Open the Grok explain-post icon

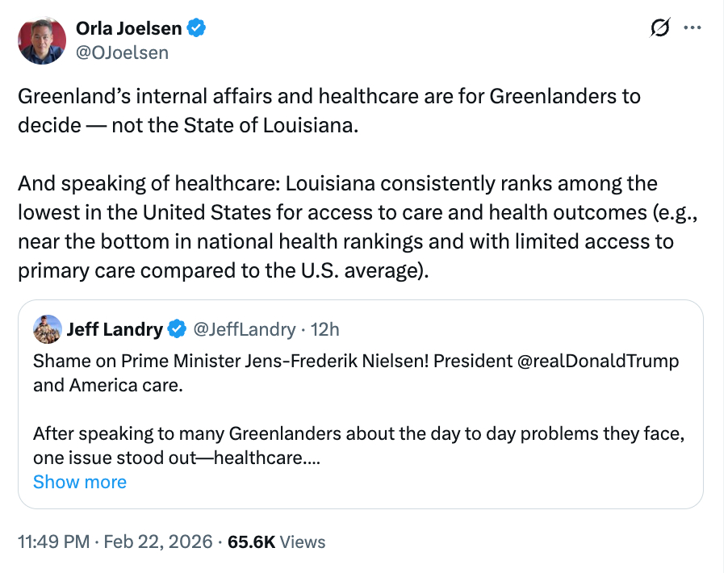click(x=659, y=28)
